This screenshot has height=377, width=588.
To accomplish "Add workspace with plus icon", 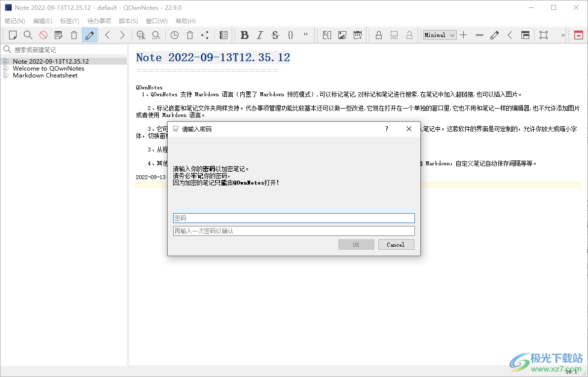I will point(464,35).
